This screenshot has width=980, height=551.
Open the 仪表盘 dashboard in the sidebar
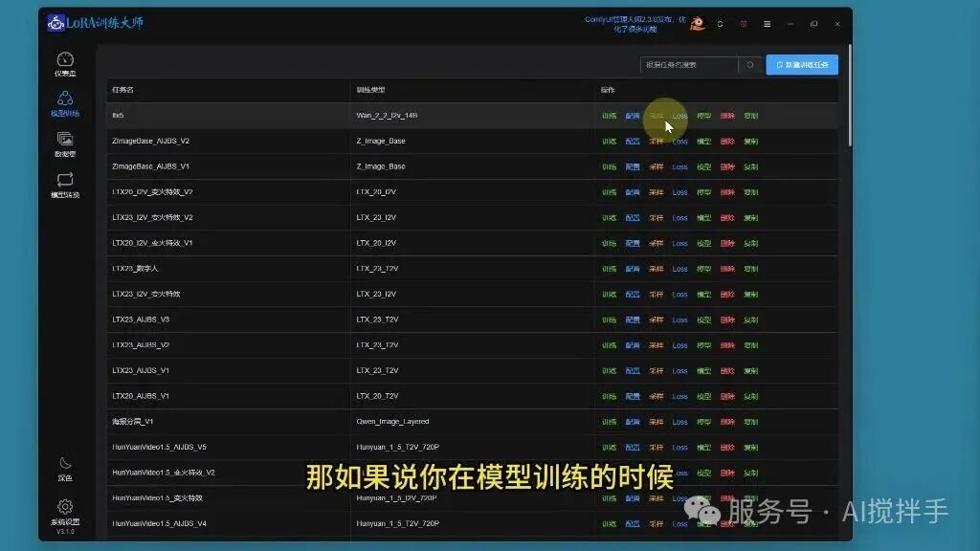coord(65,64)
